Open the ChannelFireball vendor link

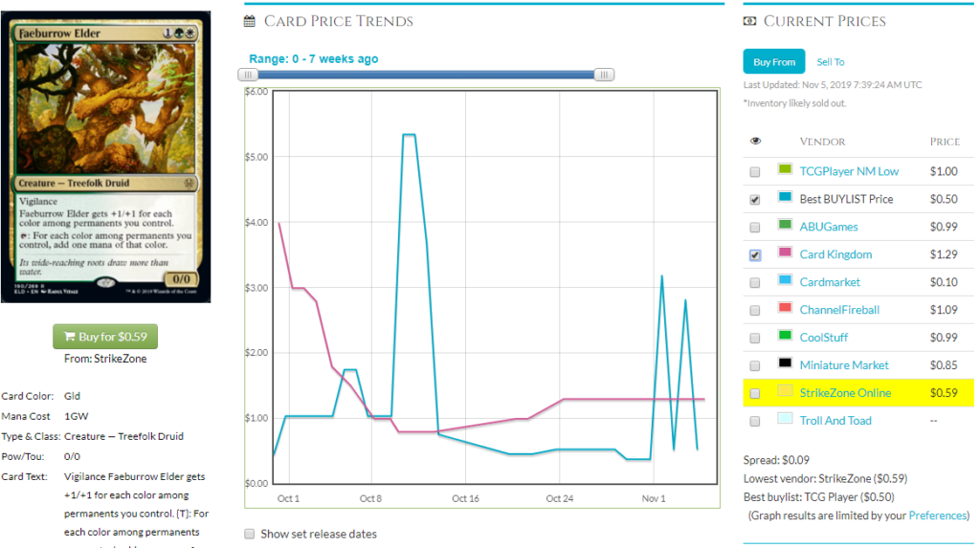pos(839,309)
